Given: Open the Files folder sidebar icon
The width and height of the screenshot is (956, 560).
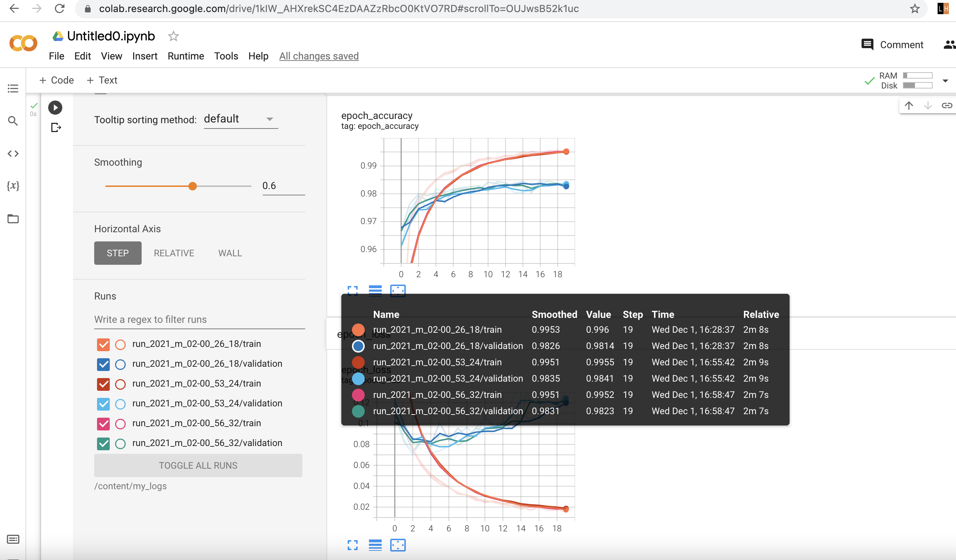Looking at the screenshot, I should [13, 219].
